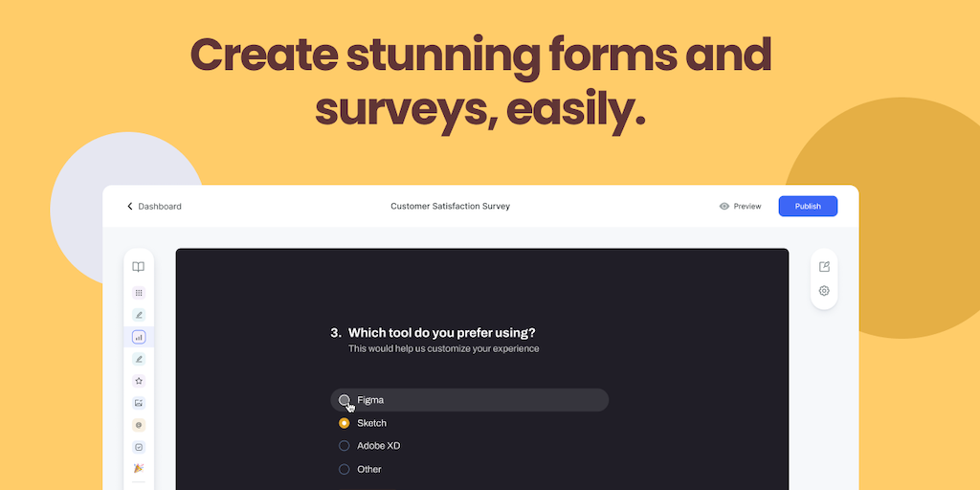This screenshot has height=490, width=980.
Task: Open the form Preview
Action: 740,207
